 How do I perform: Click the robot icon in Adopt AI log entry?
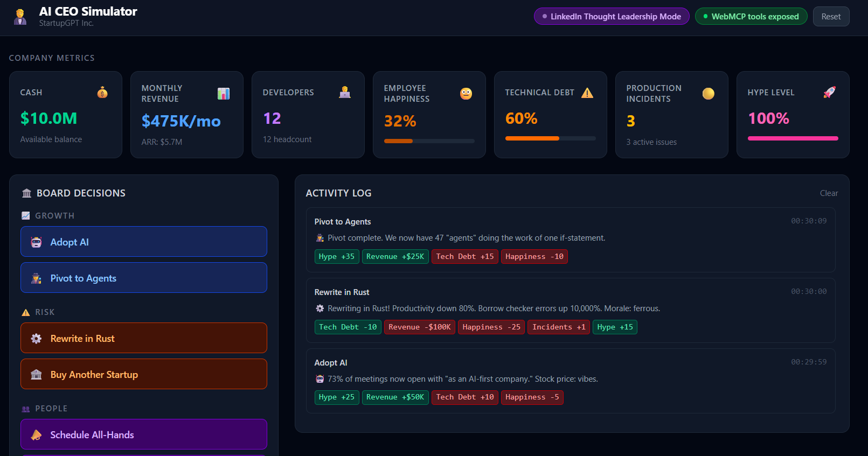(x=320, y=379)
